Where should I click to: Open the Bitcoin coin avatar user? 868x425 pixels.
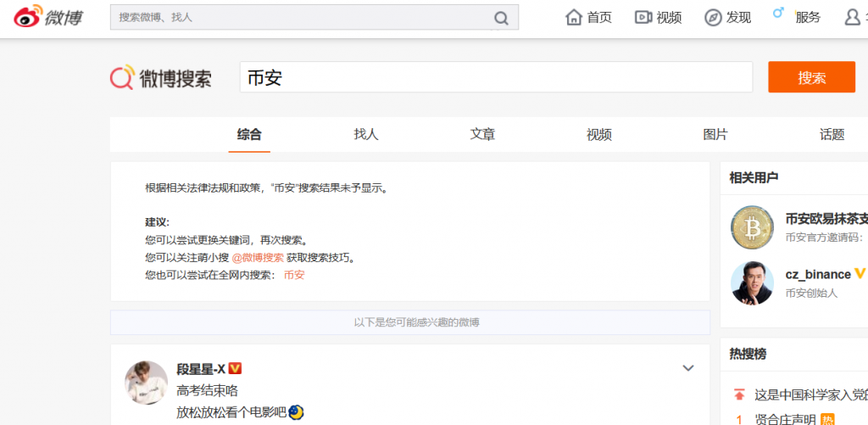pos(752,227)
